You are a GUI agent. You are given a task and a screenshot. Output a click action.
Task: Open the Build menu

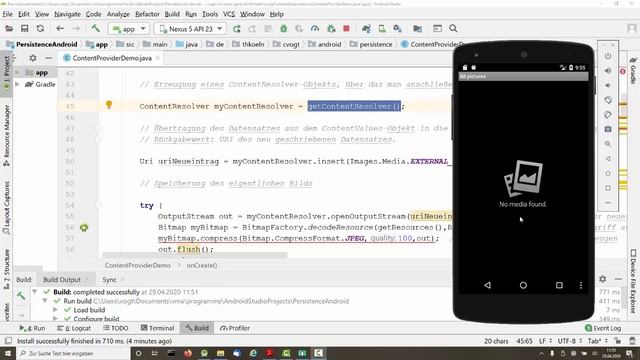172,14
